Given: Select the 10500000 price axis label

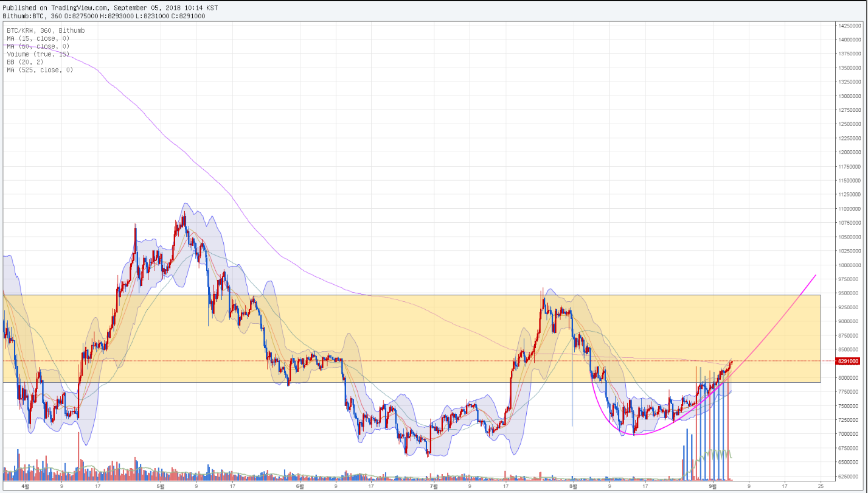Looking at the screenshot, I should click(850, 237).
